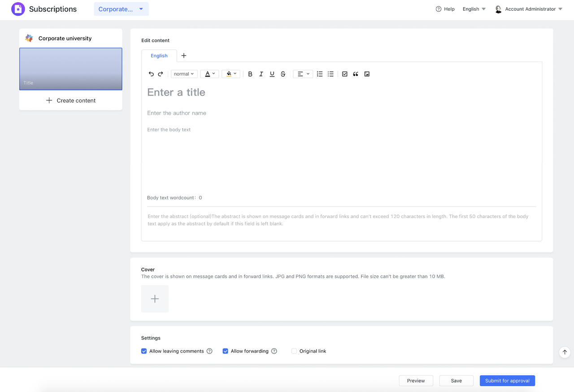Switch to the English content tab
574x392 pixels.
[x=159, y=56]
